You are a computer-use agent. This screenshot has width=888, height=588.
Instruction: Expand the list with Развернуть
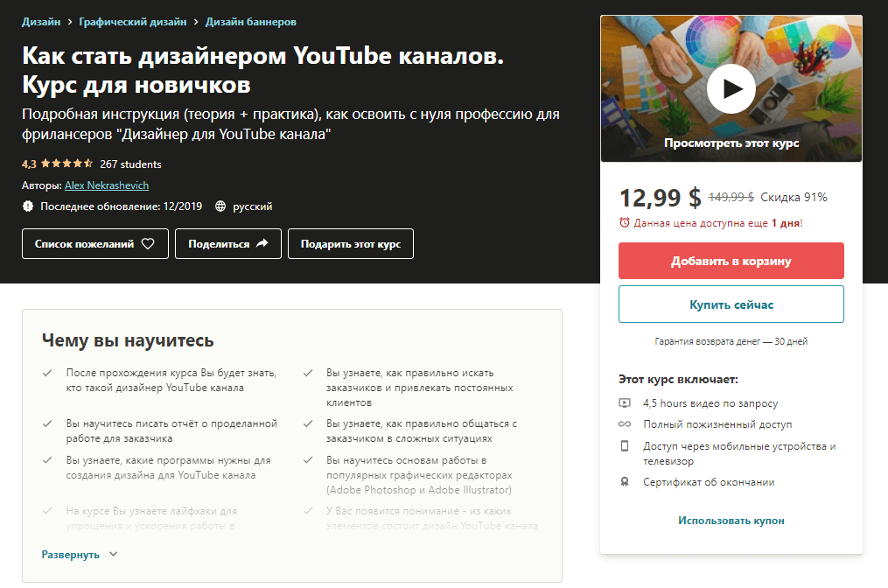coord(70,555)
